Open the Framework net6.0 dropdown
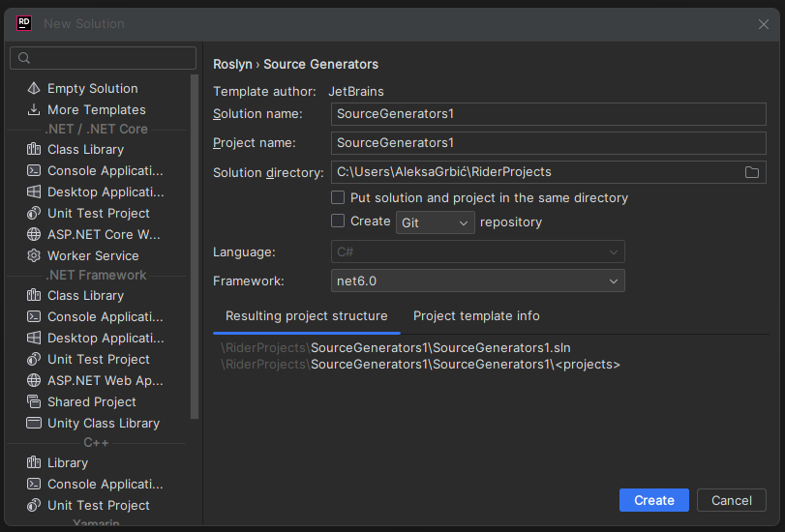This screenshot has height=532, width=785. coord(477,281)
